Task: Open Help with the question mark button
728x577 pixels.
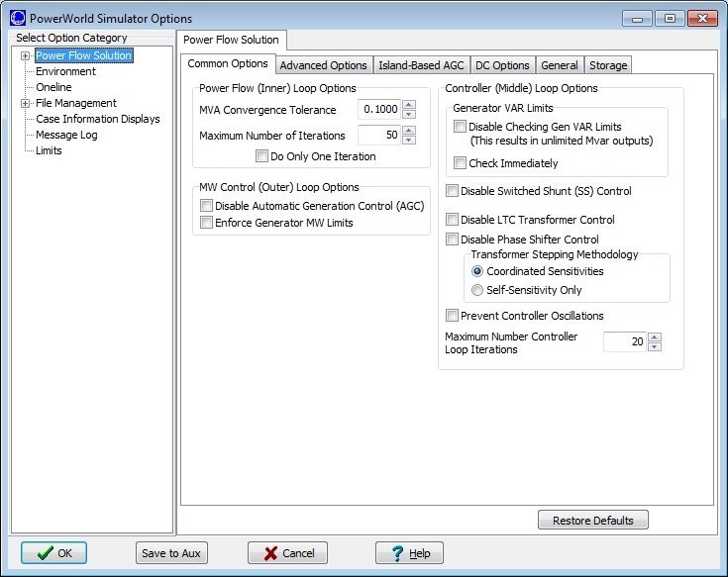Action: tap(409, 553)
